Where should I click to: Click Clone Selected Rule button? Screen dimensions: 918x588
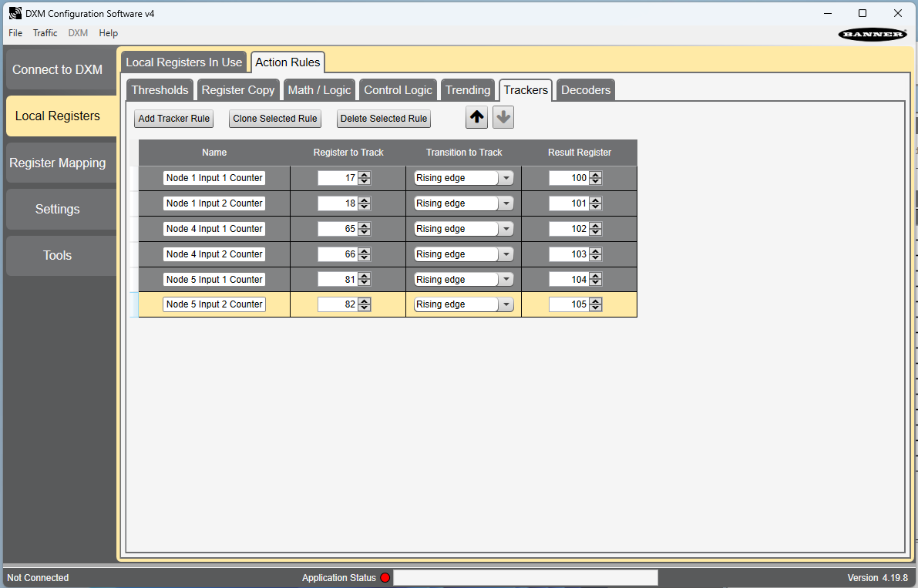(x=274, y=118)
